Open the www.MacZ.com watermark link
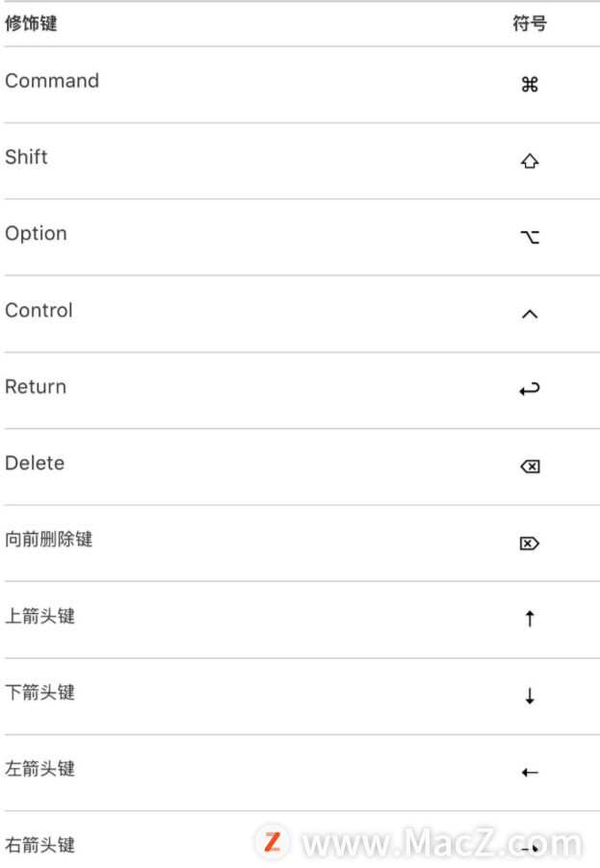600x868 pixels. click(419, 843)
